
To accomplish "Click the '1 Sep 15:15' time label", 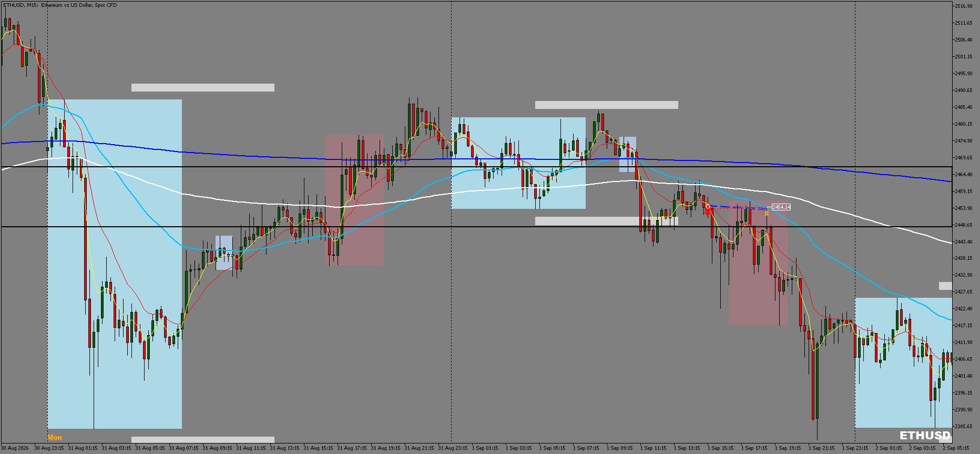I will 720,448.
